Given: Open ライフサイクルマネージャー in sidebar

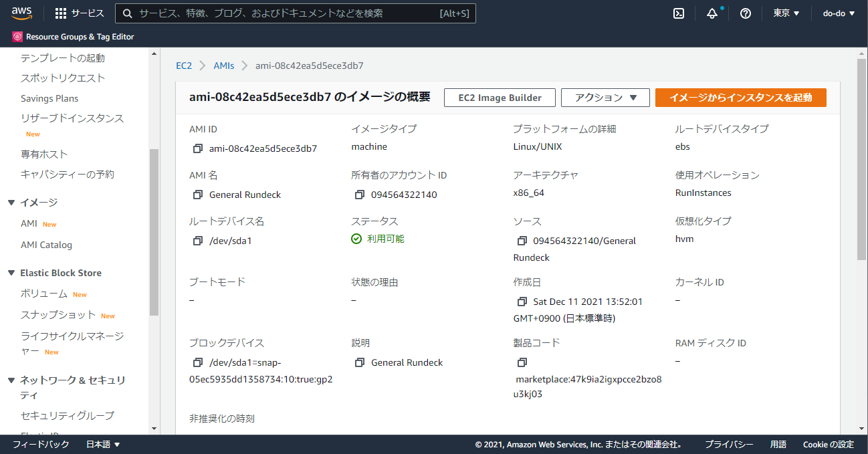Looking at the screenshot, I should [x=72, y=343].
